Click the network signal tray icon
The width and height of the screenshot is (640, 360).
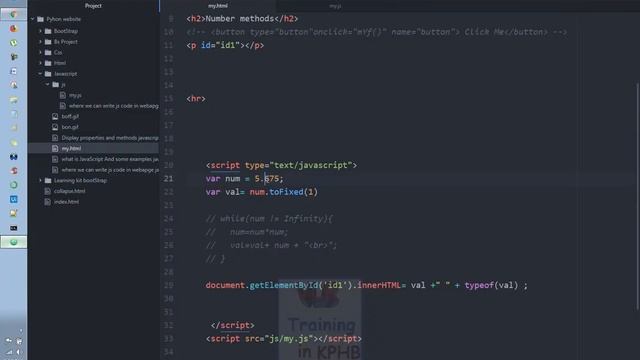9,352
